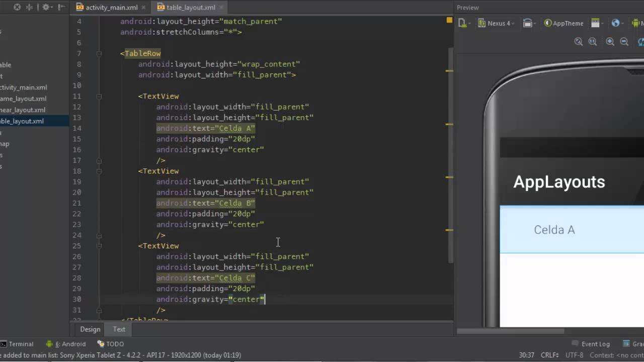Click the scroll-from-source target icon in the project panel
644x362 pixels.
point(17,7)
